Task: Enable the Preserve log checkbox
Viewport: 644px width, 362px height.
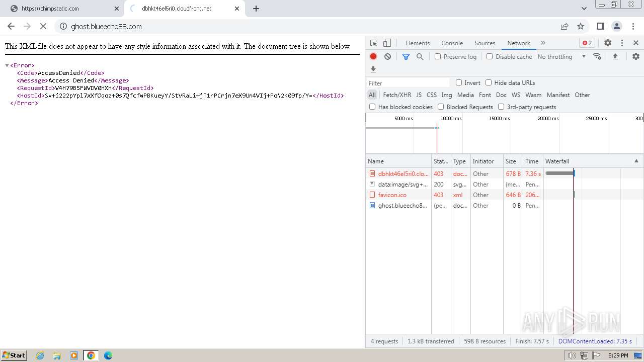Action: (x=438, y=56)
